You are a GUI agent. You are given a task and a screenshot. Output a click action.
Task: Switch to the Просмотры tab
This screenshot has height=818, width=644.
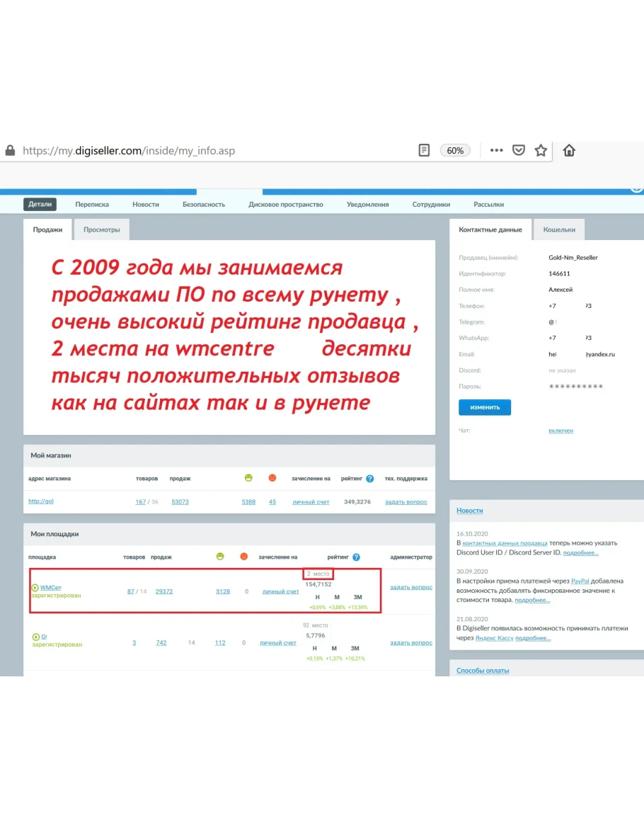(x=101, y=229)
